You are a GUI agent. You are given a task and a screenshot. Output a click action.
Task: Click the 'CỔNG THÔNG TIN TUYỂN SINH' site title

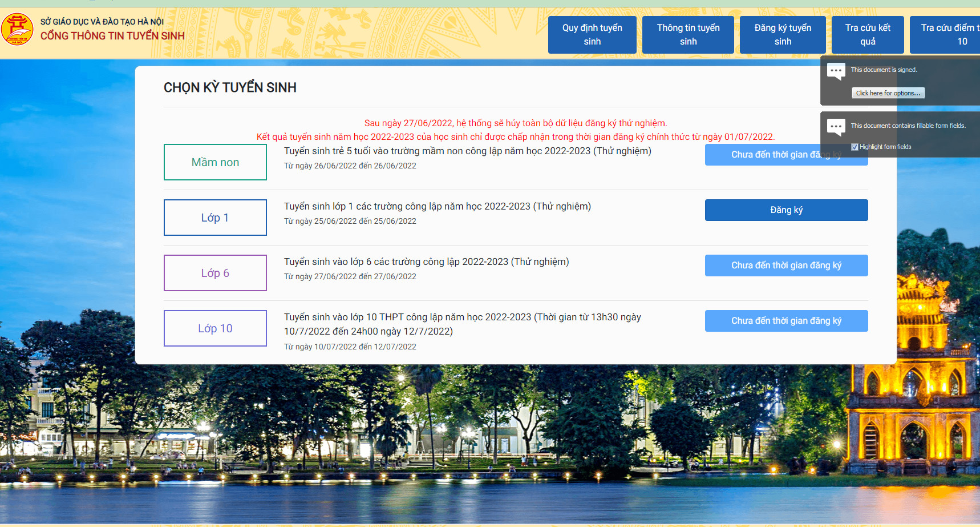click(x=112, y=36)
